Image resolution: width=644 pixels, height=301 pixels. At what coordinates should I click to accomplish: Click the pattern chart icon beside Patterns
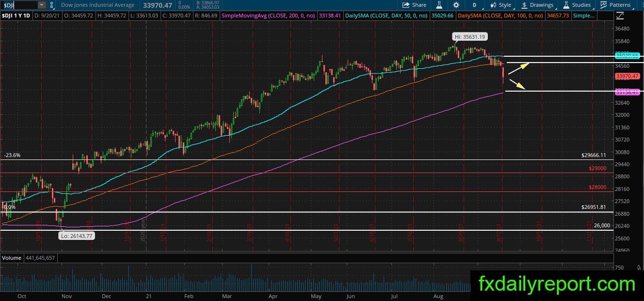[603, 5]
